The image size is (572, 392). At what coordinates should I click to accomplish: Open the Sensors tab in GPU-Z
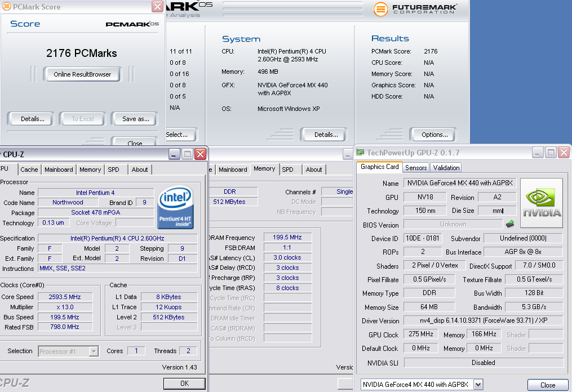[416, 168]
